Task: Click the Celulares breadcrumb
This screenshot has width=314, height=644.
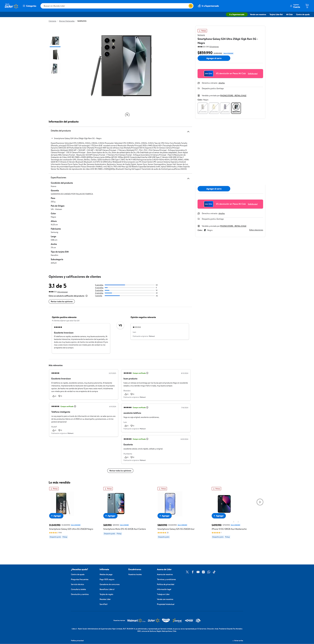Action: [x=52, y=21]
